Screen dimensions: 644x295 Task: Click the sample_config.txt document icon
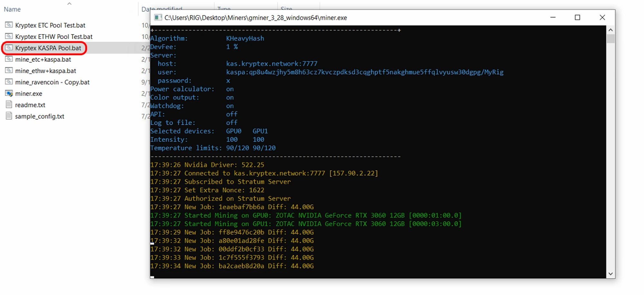[x=9, y=116]
